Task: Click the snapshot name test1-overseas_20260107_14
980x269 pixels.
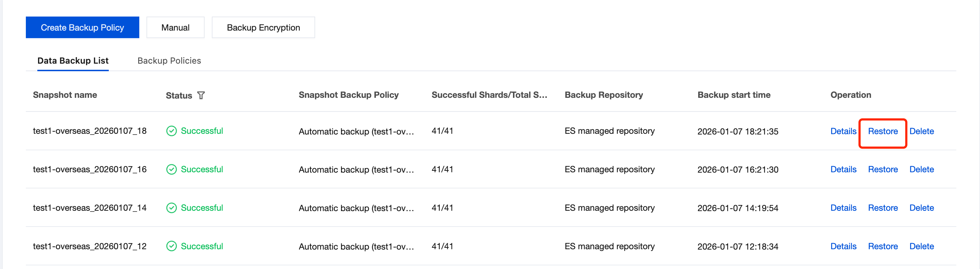Action: point(89,208)
